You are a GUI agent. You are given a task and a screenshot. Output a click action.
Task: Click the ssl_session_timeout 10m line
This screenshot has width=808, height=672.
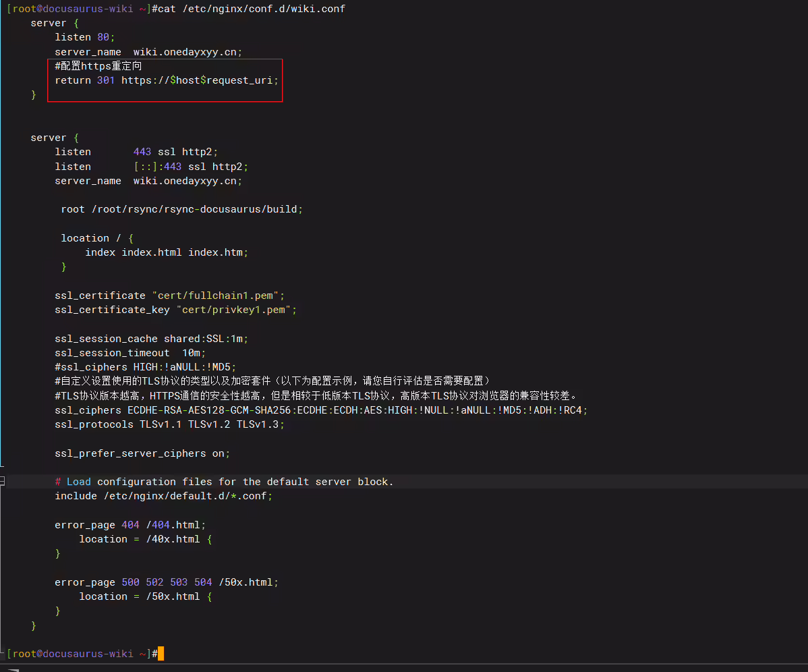(x=130, y=353)
